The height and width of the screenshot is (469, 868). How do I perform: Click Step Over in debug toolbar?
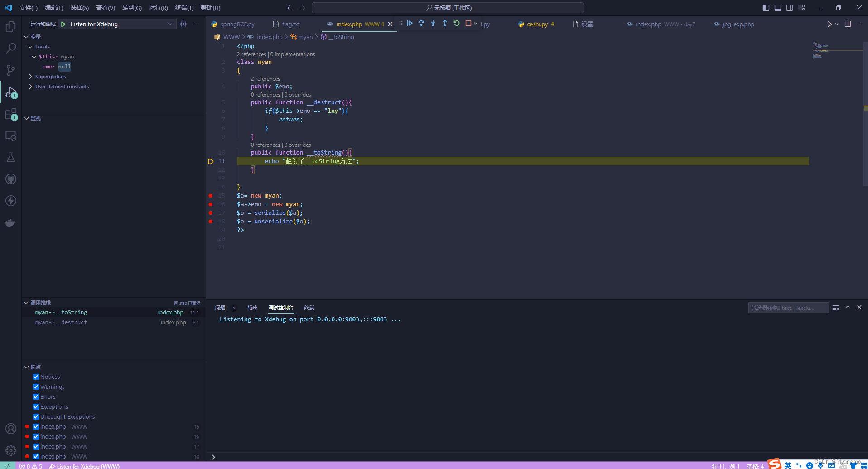pyautogui.click(x=421, y=23)
